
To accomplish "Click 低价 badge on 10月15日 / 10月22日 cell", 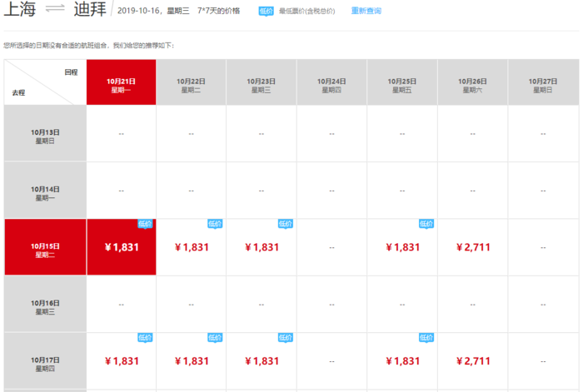I will coord(216,224).
